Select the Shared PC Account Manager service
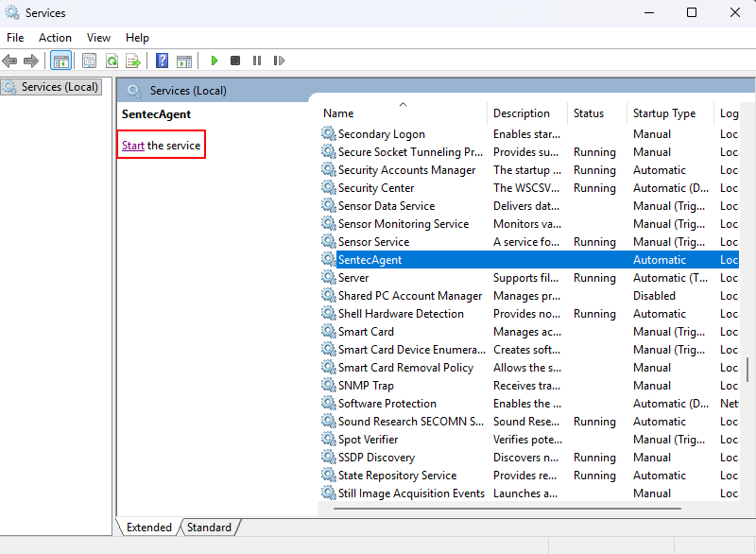The height and width of the screenshot is (554, 756). click(530, 296)
